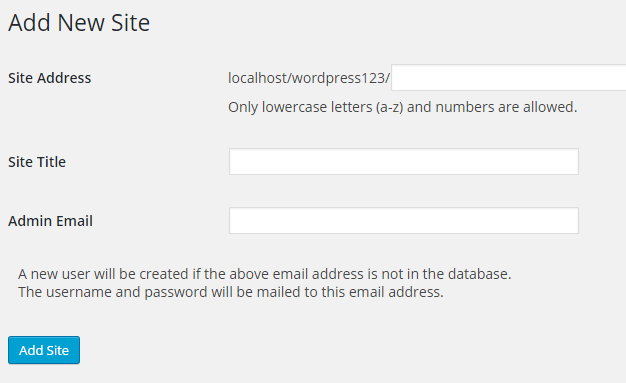Activate the empty field beside Admin Email
This screenshot has width=626, height=383.
(x=404, y=220)
